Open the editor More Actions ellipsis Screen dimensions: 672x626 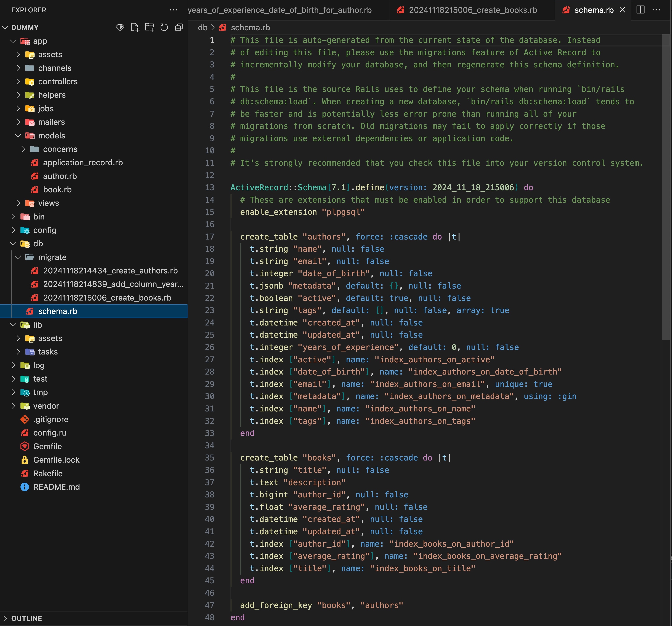point(656,10)
